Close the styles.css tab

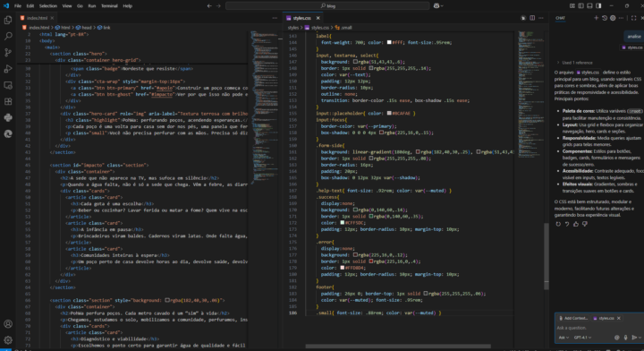click(x=318, y=18)
